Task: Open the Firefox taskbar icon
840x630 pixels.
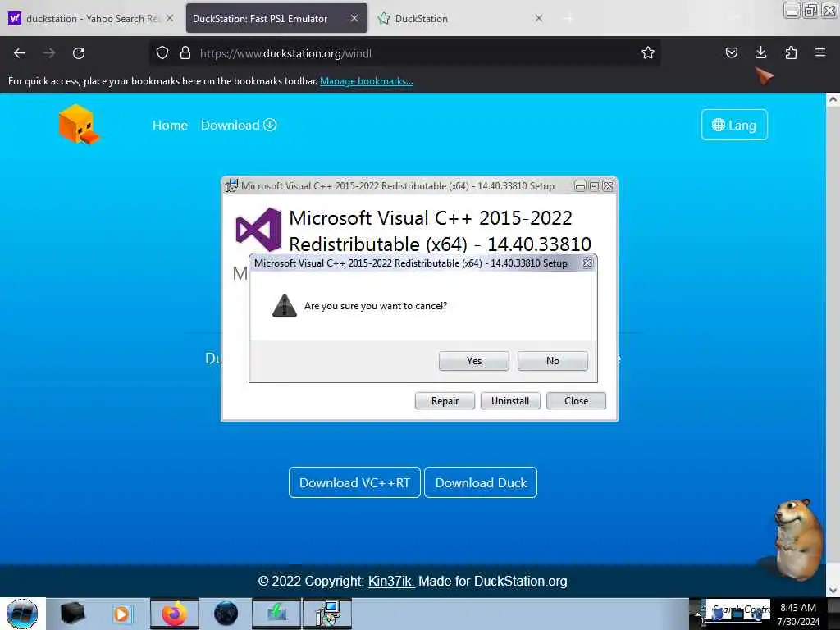Action: pos(174,614)
